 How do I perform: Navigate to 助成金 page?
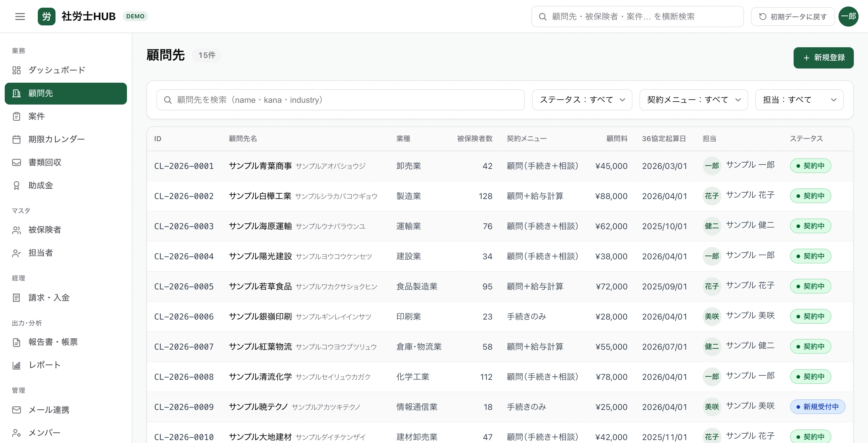(66, 185)
